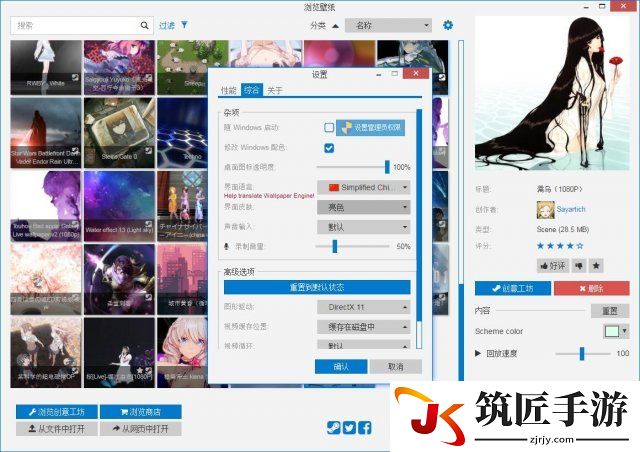Viewport: 640px width, 452px height.
Task: Click 浏览商店 browse store button
Action: pyautogui.click(x=141, y=412)
